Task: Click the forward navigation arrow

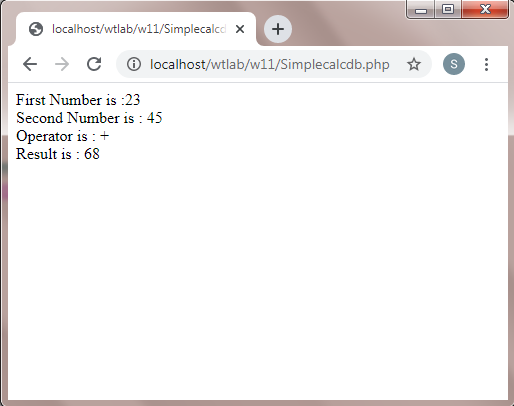Action: (62, 64)
